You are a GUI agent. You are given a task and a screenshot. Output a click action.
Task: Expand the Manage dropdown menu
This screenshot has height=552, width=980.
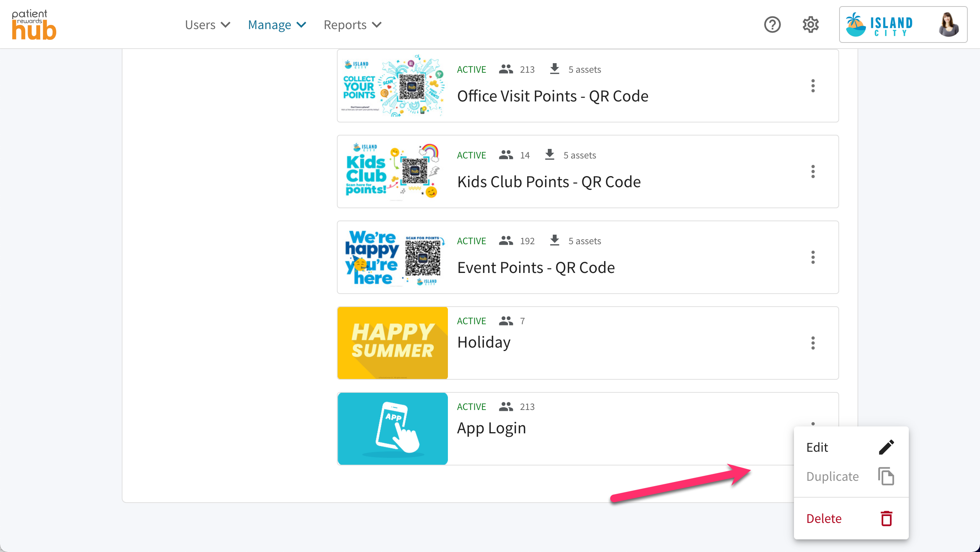click(277, 25)
